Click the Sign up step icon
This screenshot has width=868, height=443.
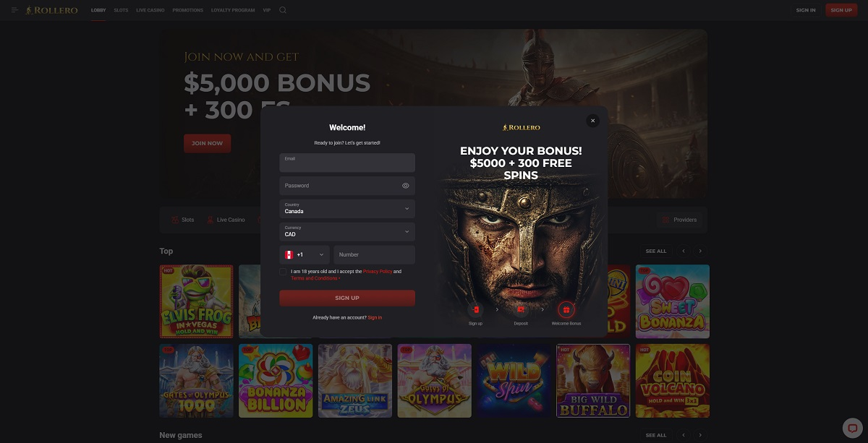point(475,309)
